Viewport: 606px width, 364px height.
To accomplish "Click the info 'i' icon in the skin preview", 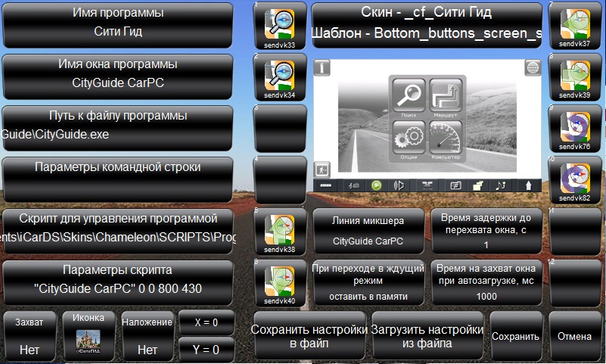I will [x=322, y=67].
